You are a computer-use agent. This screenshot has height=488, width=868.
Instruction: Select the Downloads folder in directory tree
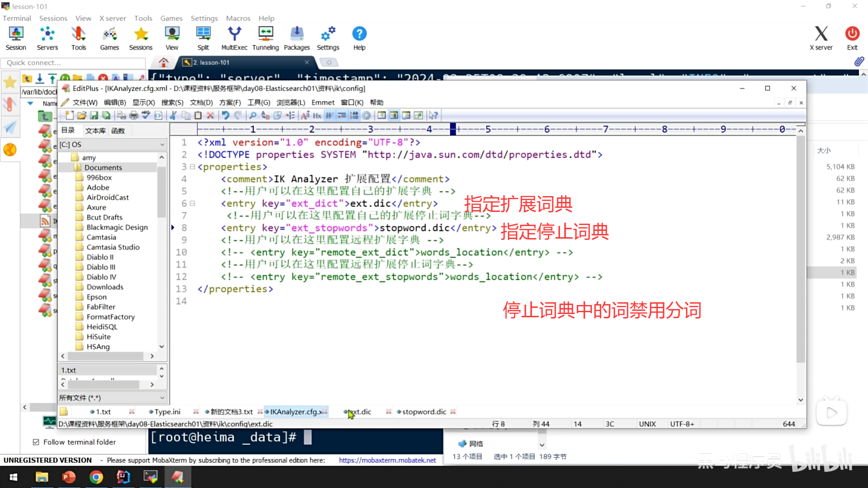pyautogui.click(x=105, y=287)
